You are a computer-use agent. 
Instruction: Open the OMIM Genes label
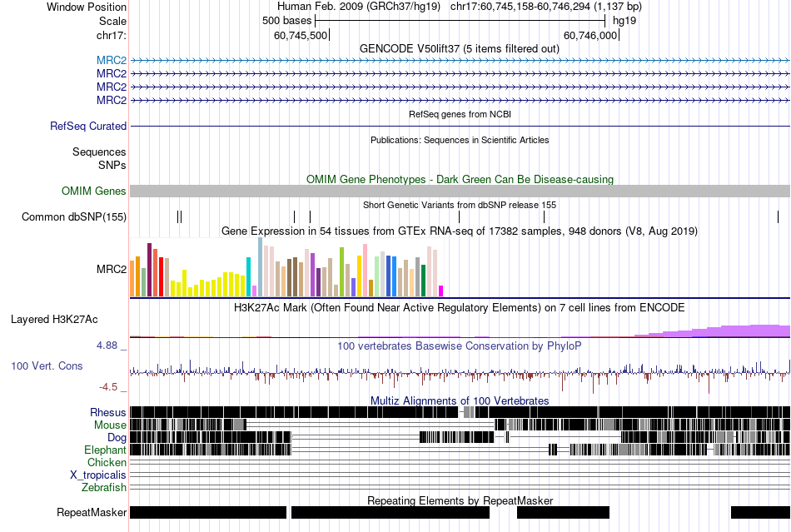pos(94,191)
